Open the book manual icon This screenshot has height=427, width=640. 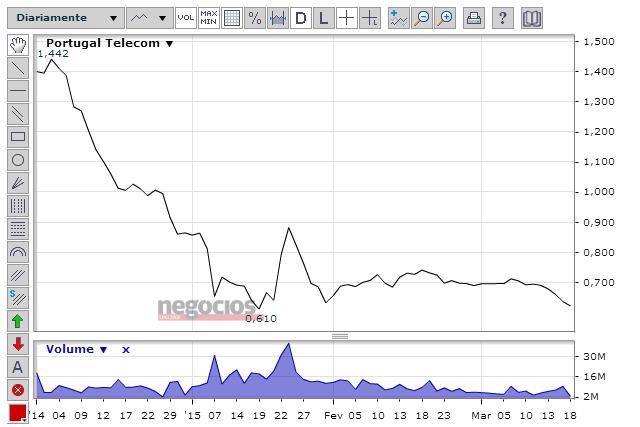pyautogui.click(x=532, y=18)
